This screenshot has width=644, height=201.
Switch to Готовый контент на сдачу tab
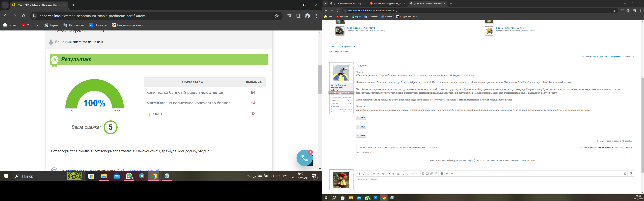click(347, 4)
